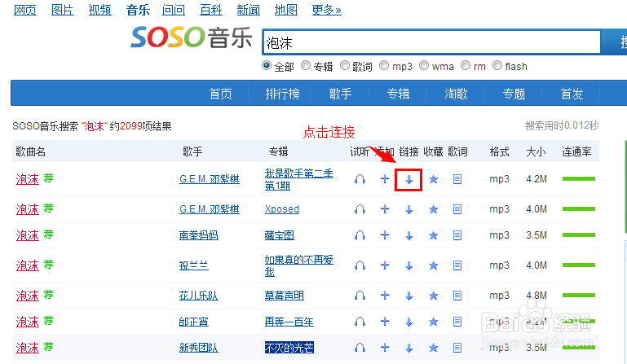Viewport: 627px width, 364px height.
Task: Play the 花儿乐队 song
Action: (360, 296)
